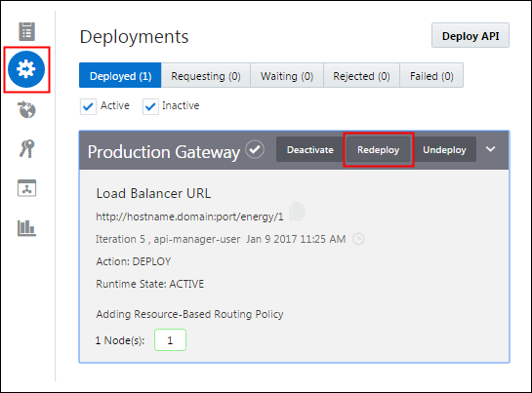Click Adding Resource-Based Routing Policy description

pos(189,314)
